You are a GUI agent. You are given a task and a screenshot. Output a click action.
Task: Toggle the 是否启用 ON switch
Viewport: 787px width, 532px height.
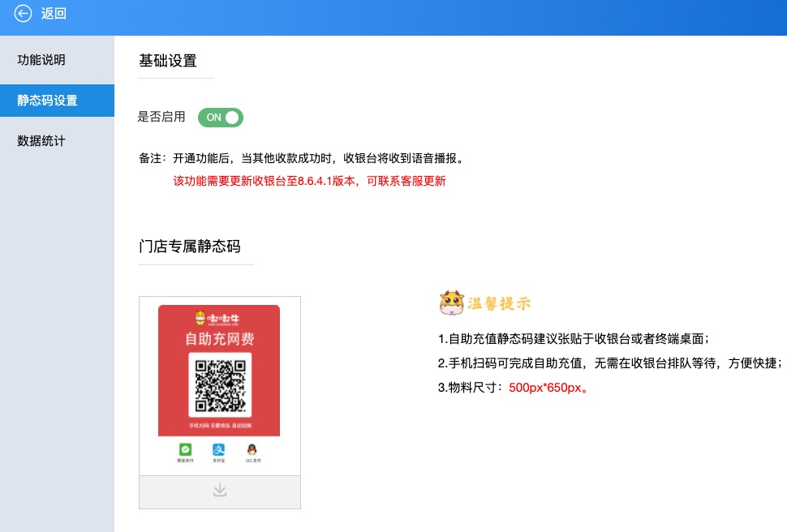[221, 118]
